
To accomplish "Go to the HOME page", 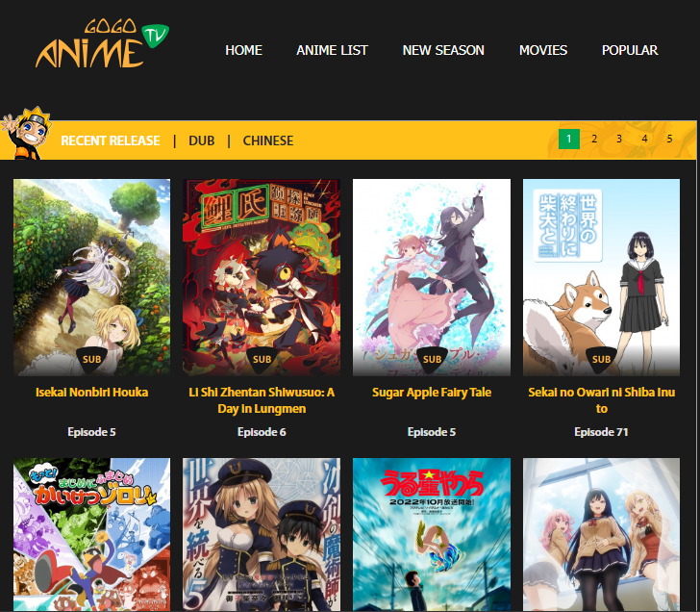I will [244, 50].
